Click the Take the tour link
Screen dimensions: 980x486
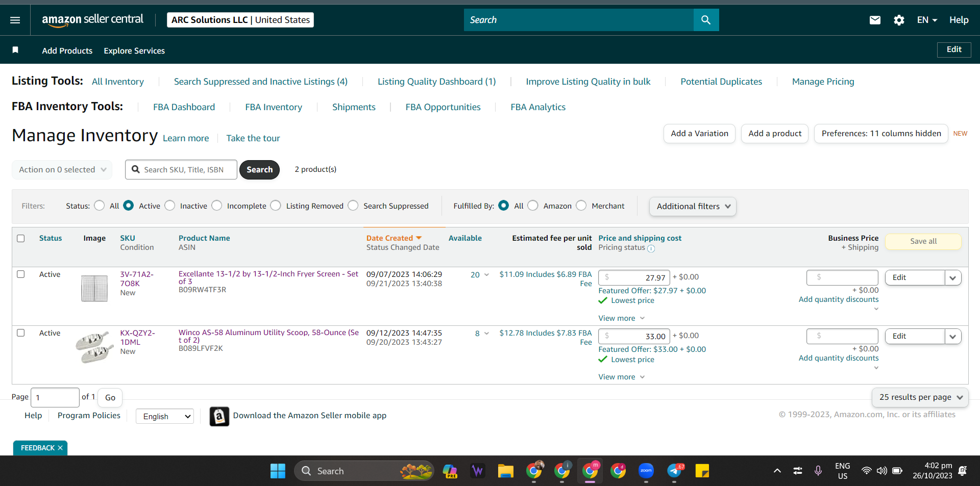tap(253, 138)
